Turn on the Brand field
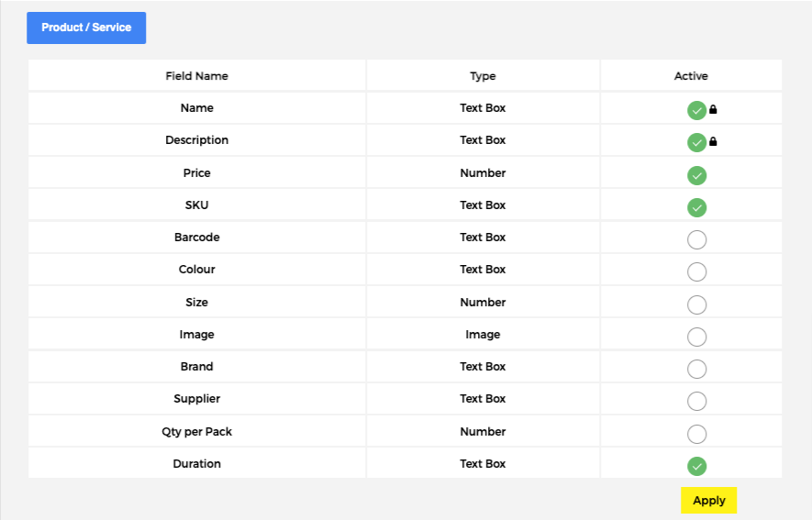Screen dimensions: 812x520 point(696,369)
